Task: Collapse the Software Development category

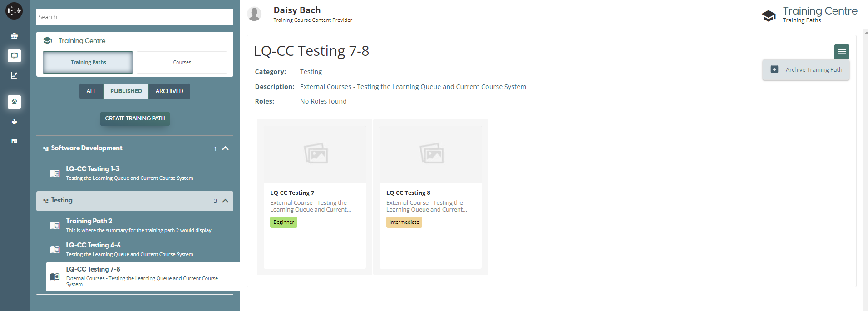Action: [225, 148]
